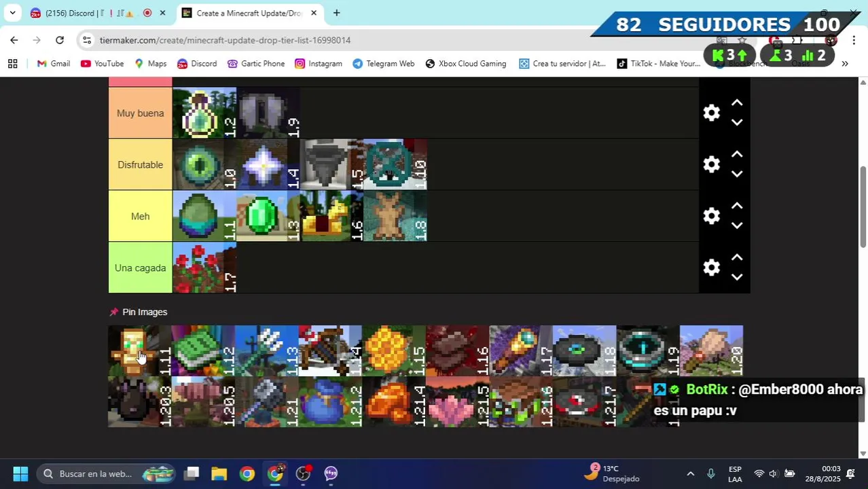This screenshot has width=868, height=489.
Task: Open settings gear for Meh tier
Action: click(711, 216)
